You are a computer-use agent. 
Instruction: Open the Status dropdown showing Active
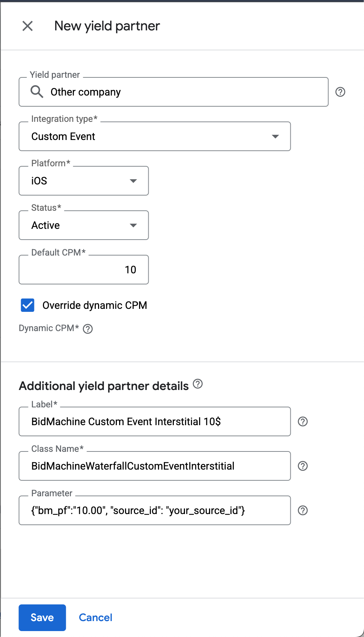click(x=84, y=225)
